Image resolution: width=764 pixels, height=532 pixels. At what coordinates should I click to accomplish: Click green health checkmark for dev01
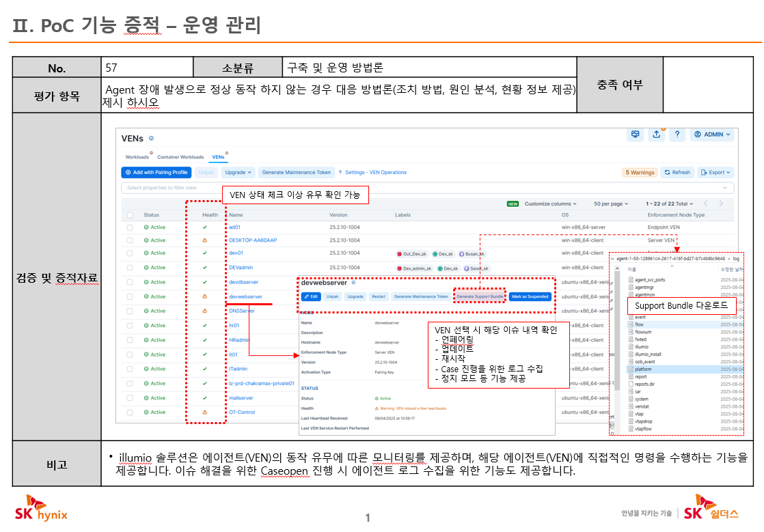(204, 253)
